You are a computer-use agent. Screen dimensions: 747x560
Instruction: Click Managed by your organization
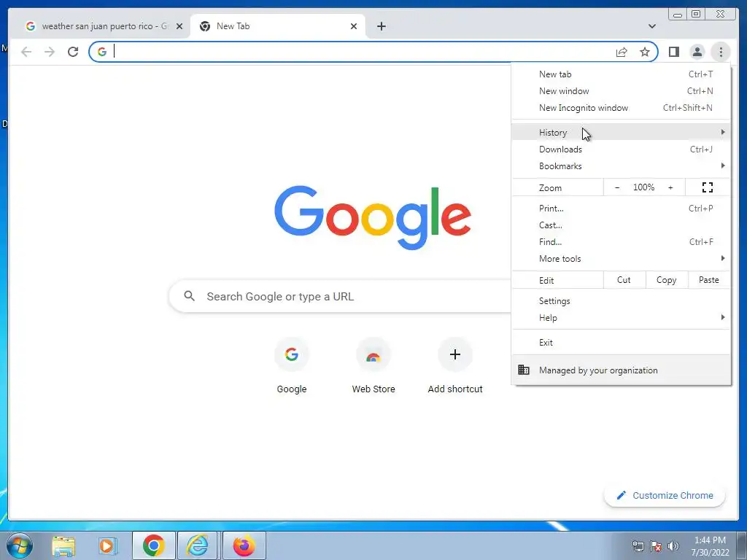(x=622, y=370)
